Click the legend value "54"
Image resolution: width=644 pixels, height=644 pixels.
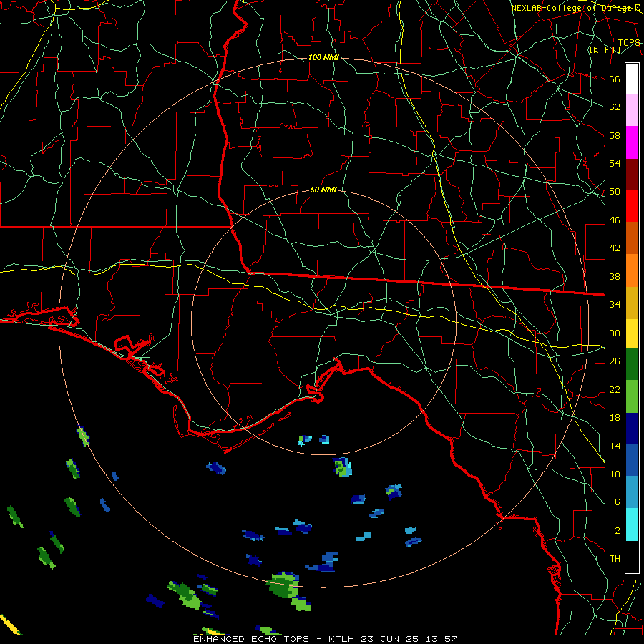[x=615, y=163]
